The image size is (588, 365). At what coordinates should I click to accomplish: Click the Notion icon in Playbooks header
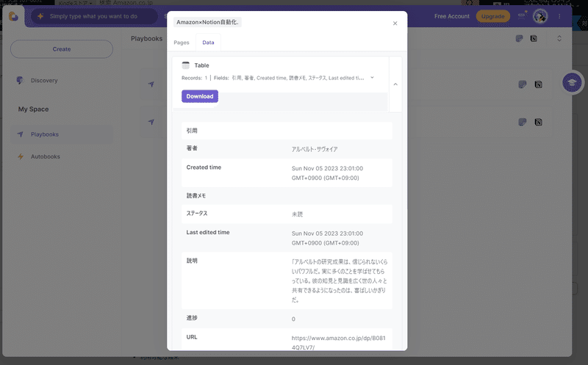(x=534, y=38)
